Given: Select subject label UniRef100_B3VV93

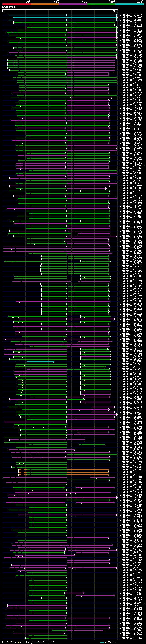Looking at the screenshot, I should pyautogui.click(x=131, y=379).
